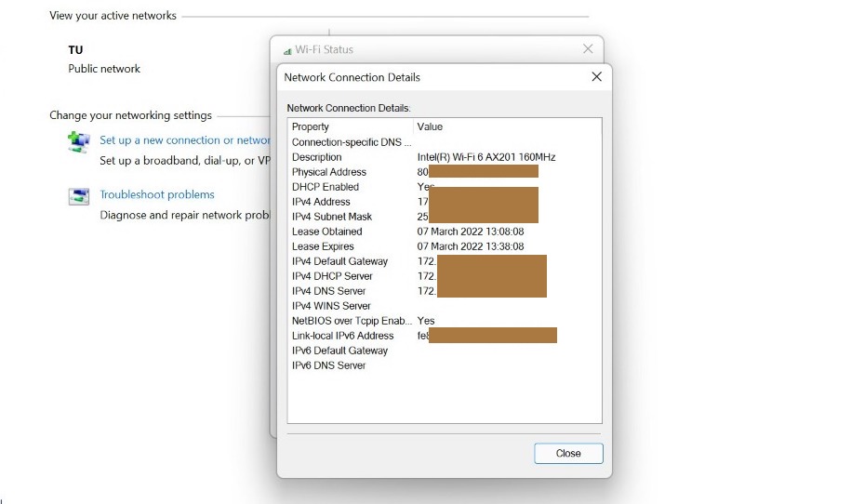851x504 pixels.
Task: Open Set up a new connection link
Action: tap(185, 140)
